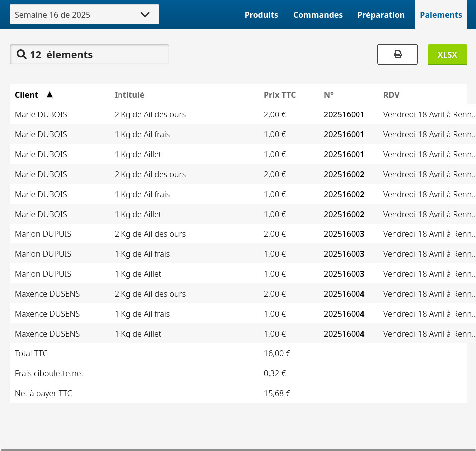Click the RDV cell for Maxence DUSENS Aillet row
This screenshot has width=476, height=451.
tap(429, 334)
